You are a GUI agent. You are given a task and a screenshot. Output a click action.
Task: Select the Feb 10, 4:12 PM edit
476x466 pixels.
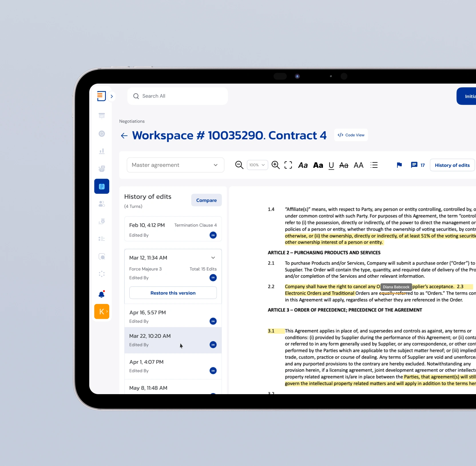(173, 229)
